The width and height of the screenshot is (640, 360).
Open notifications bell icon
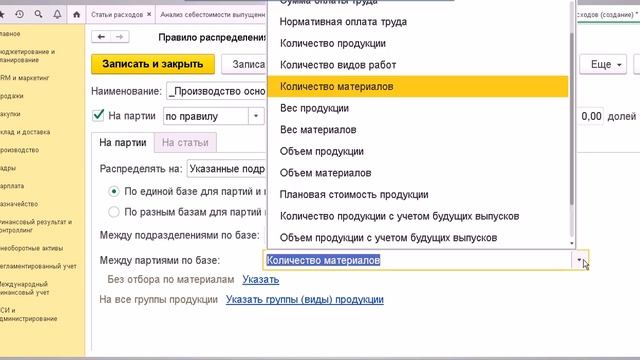[x=57, y=14]
